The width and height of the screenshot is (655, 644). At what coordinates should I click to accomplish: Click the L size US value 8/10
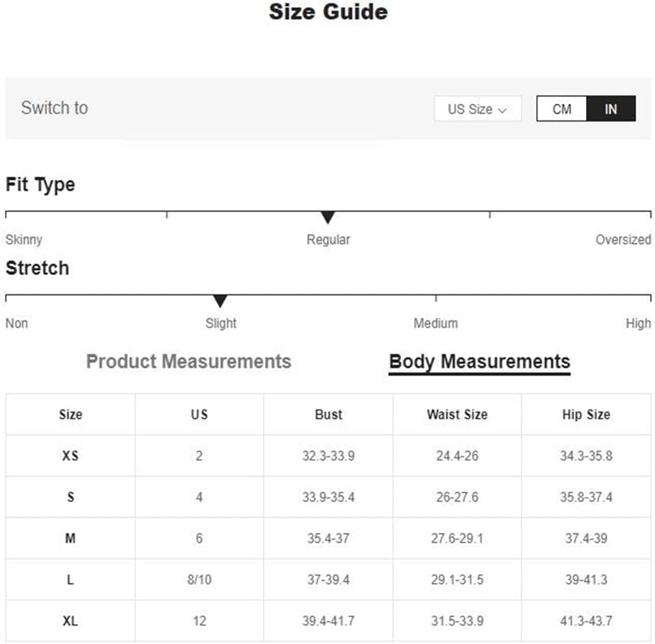pos(199,580)
